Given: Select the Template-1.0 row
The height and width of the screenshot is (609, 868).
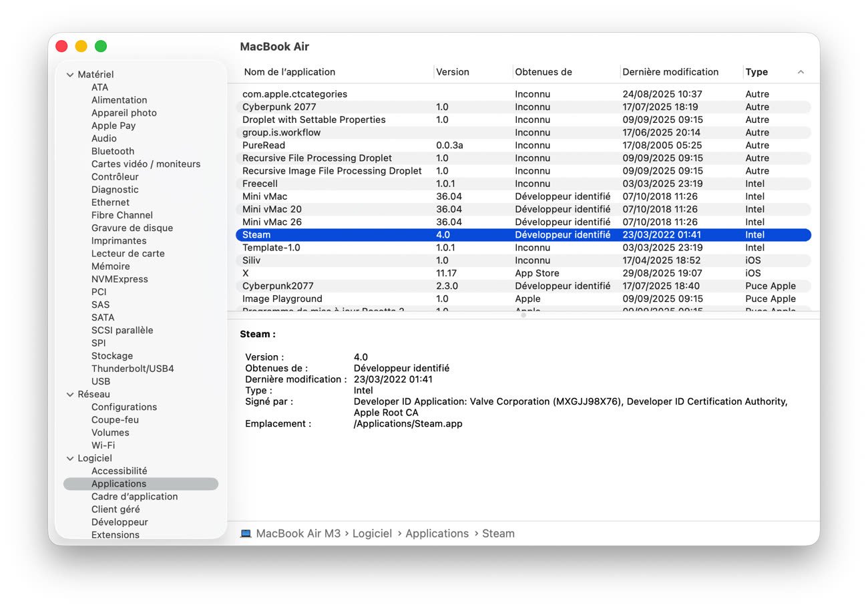Looking at the screenshot, I should tap(523, 248).
